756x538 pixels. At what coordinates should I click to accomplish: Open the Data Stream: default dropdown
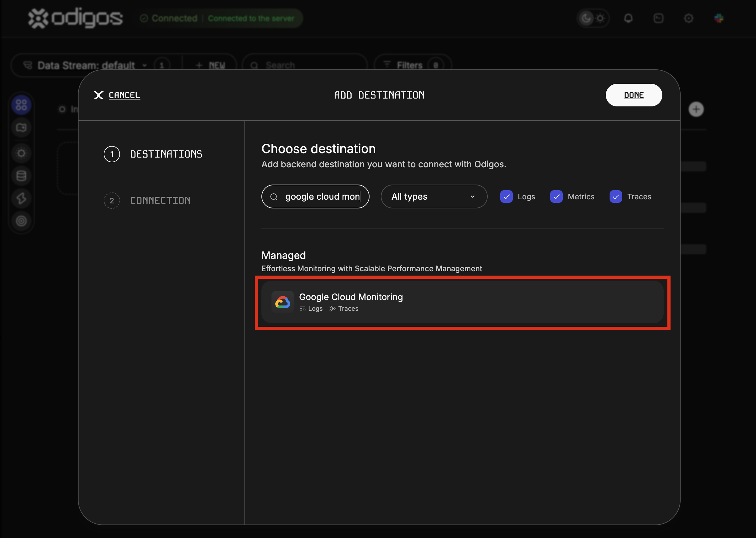pos(85,65)
